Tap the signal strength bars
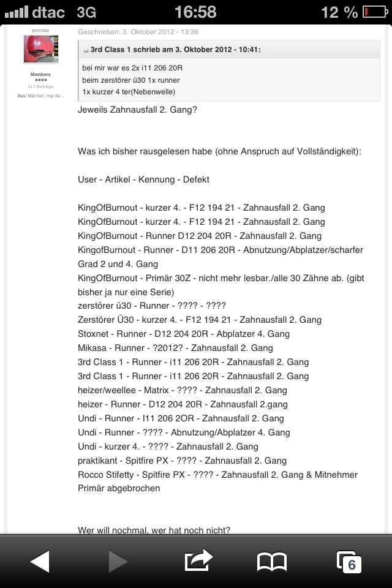This screenshot has width=392, height=588. 16,12
